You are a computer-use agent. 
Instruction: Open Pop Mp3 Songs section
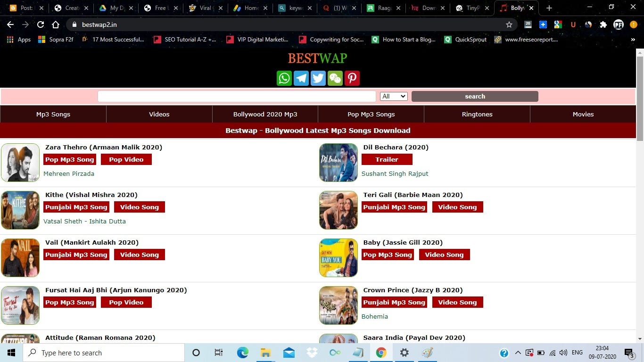pos(371,114)
